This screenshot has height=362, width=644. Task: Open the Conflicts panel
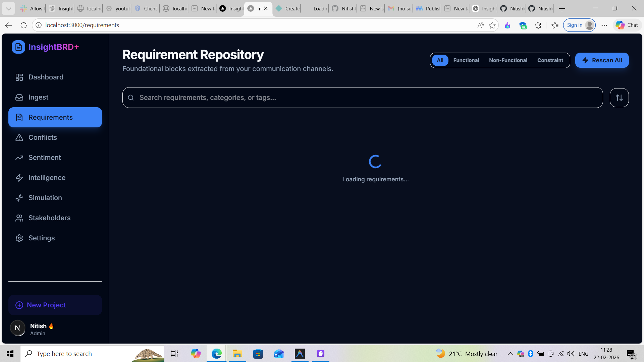pyautogui.click(x=43, y=137)
